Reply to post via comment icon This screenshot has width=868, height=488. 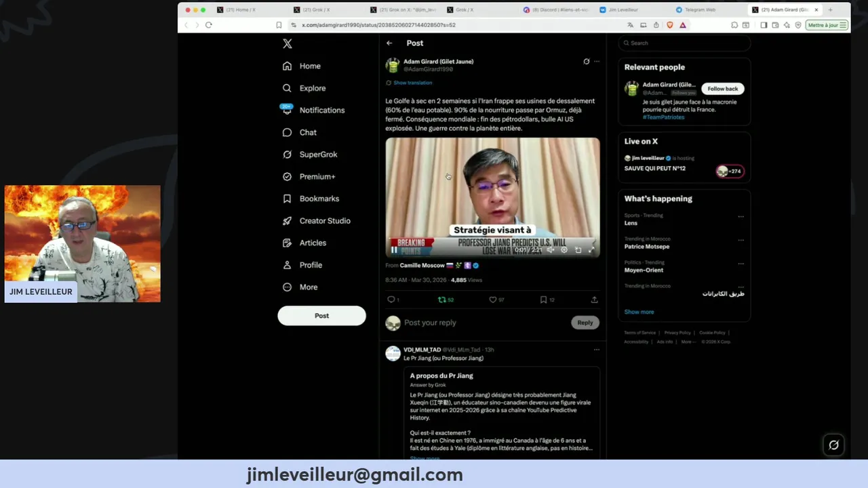[391, 300]
